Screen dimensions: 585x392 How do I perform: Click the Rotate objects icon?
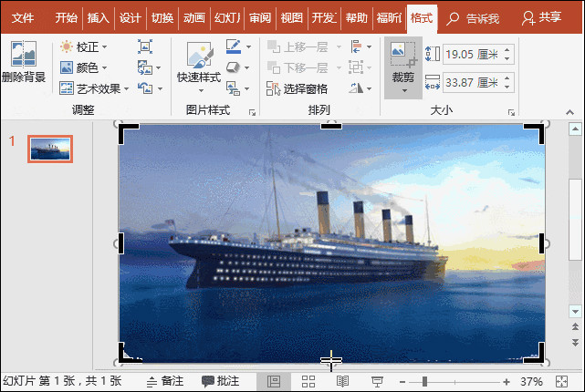coord(356,88)
